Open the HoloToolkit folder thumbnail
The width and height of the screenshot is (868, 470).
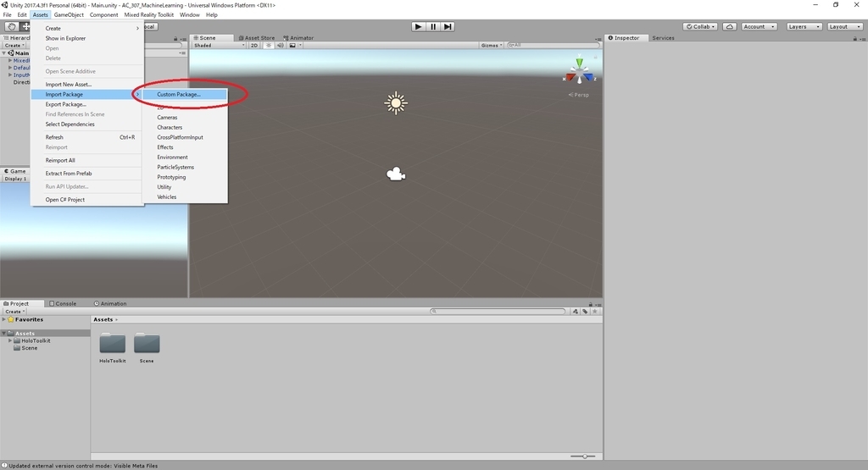pos(113,343)
